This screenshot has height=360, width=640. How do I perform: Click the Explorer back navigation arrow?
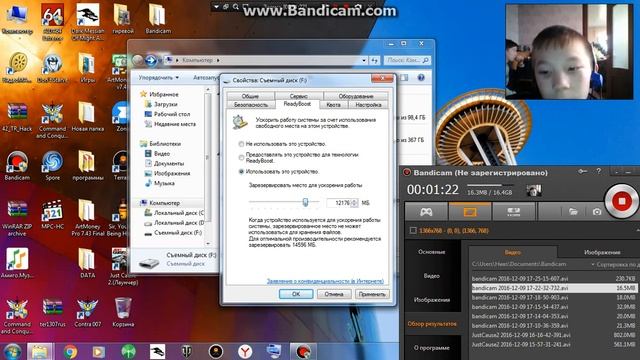click(138, 60)
